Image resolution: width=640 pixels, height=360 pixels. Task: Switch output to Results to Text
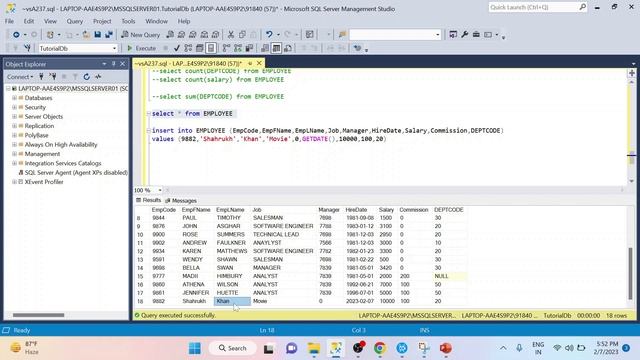coord(265,48)
